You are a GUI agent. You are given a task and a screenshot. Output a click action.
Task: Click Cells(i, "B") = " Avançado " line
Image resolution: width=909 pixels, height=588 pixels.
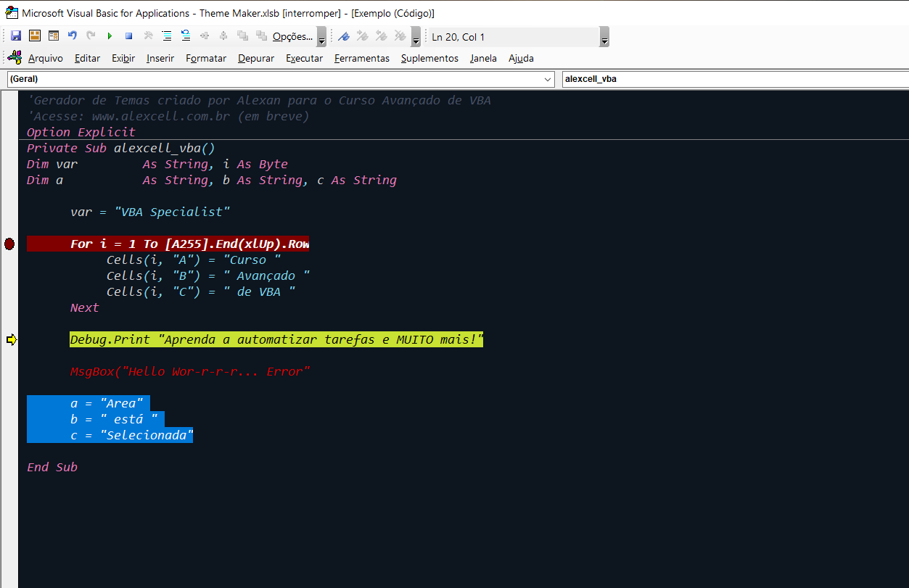[x=208, y=276]
